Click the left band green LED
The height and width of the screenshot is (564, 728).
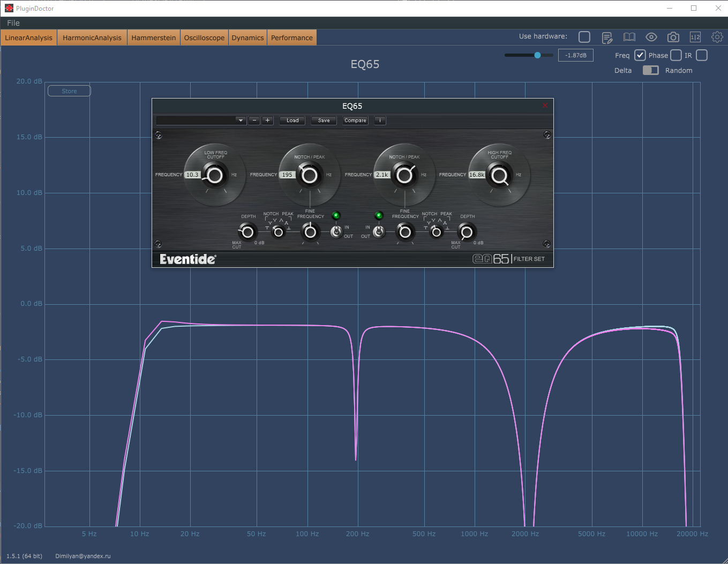pyautogui.click(x=336, y=216)
